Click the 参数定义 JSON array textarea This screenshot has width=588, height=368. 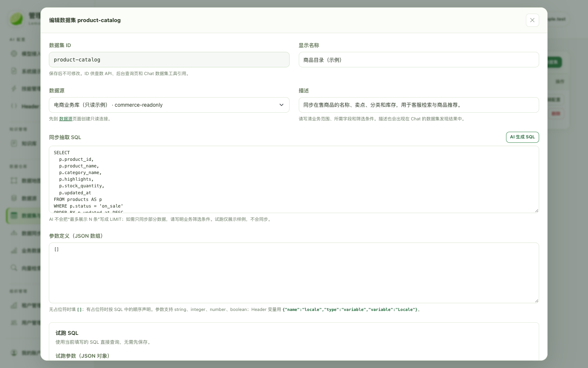pyautogui.click(x=294, y=273)
